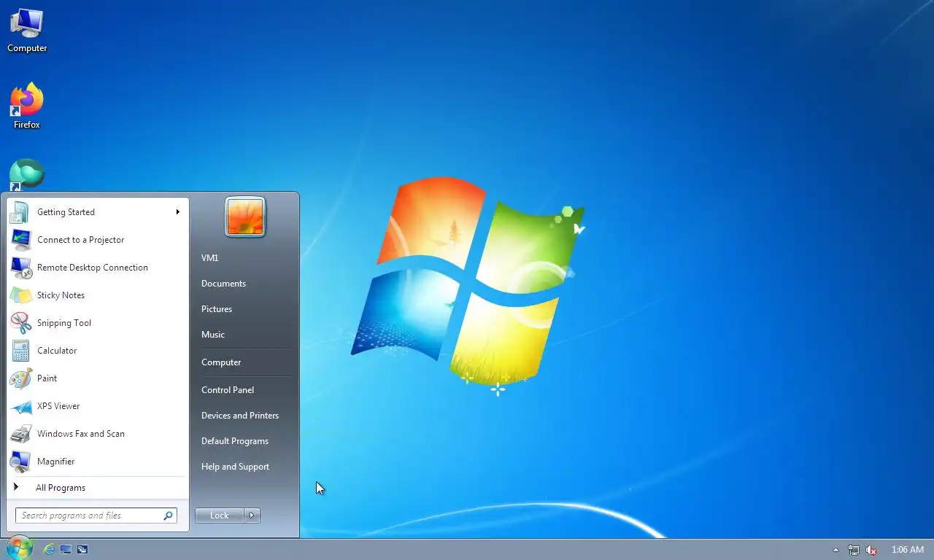
Task: Open Default Programs
Action: [244, 441]
